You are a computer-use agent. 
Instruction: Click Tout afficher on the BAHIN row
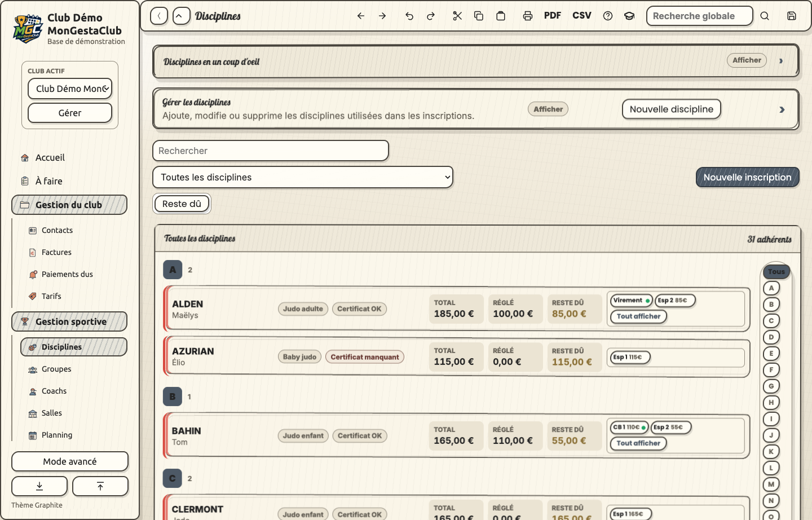pos(638,443)
